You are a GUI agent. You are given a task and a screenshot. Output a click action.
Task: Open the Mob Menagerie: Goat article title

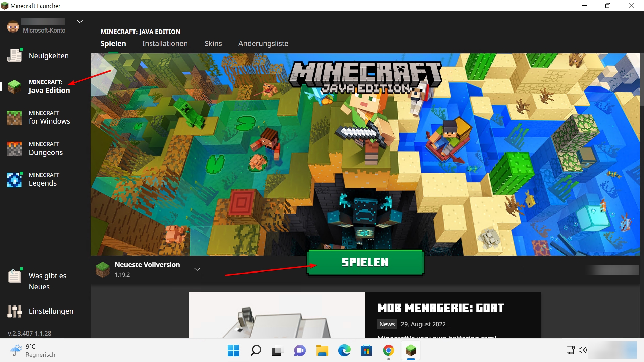click(x=441, y=308)
